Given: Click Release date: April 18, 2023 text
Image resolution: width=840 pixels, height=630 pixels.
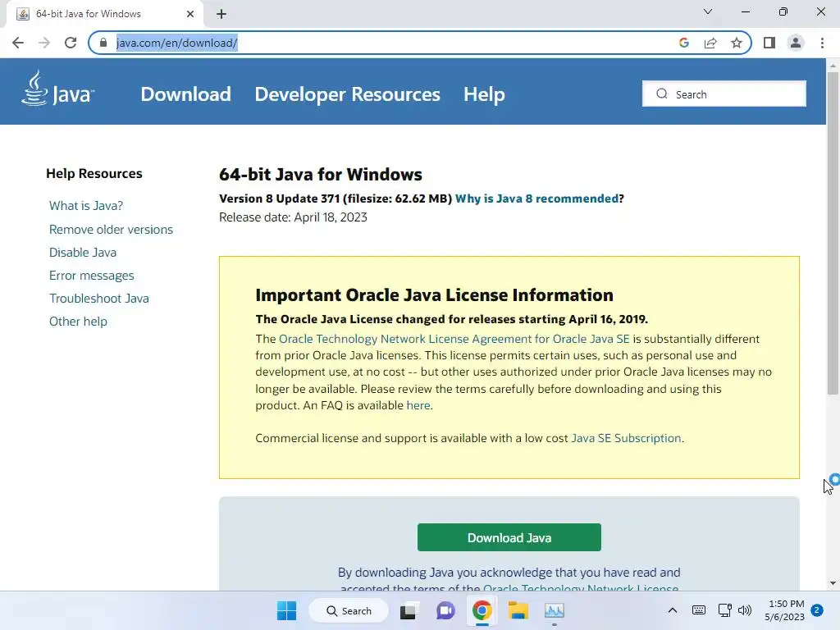Looking at the screenshot, I should (293, 217).
